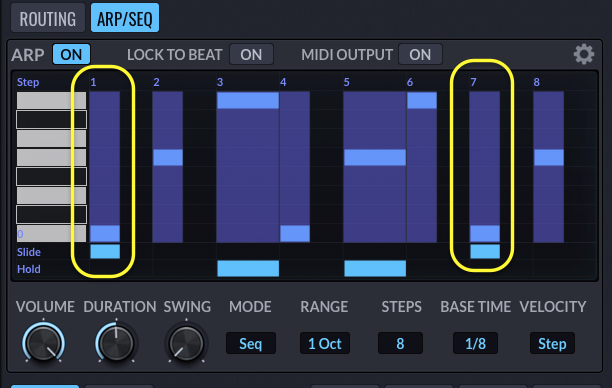Screen dimensions: 612x388
Task: Toggle Hold for step 3
Action: [x=248, y=269]
